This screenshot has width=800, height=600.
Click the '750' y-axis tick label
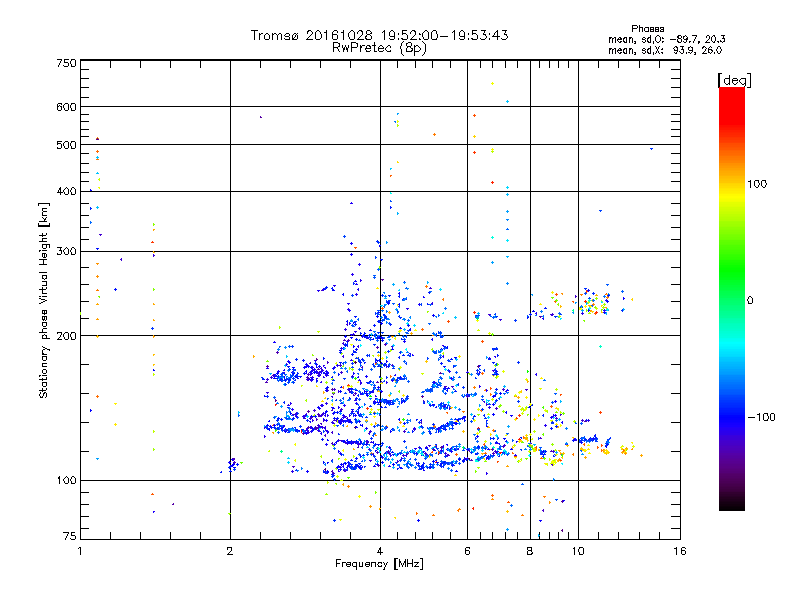pyautogui.click(x=66, y=63)
